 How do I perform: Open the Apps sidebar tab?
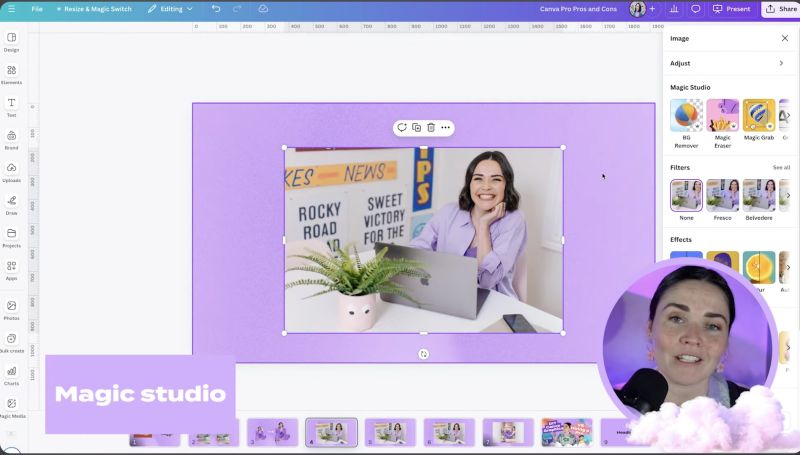coord(11,270)
